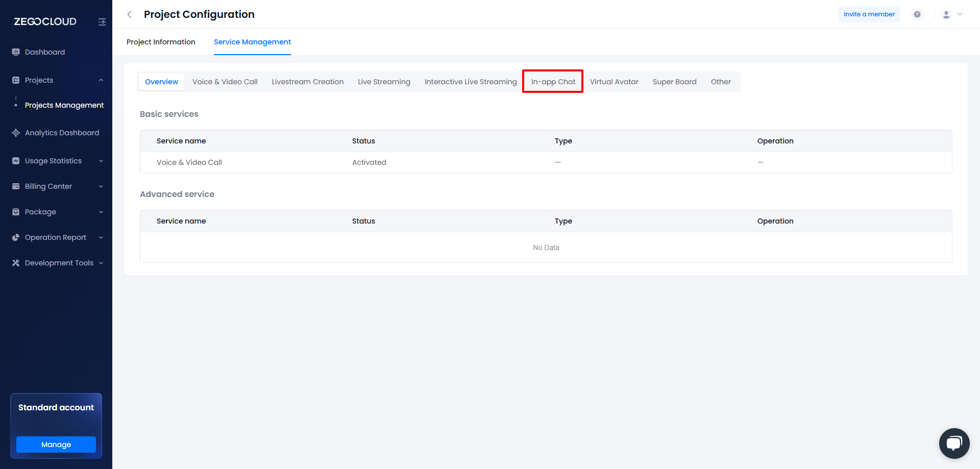The image size is (980, 469).
Task: Open the Other services tab
Action: (x=721, y=82)
